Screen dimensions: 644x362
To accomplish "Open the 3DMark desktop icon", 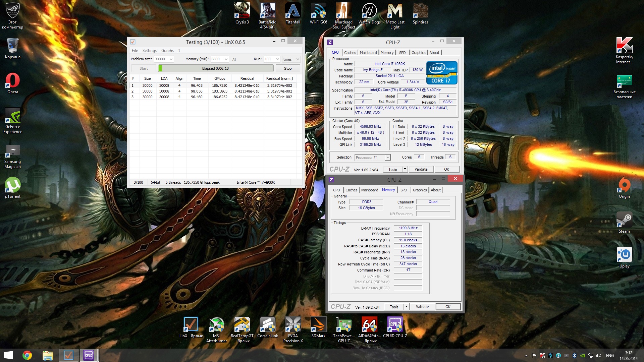I will click(x=318, y=327).
